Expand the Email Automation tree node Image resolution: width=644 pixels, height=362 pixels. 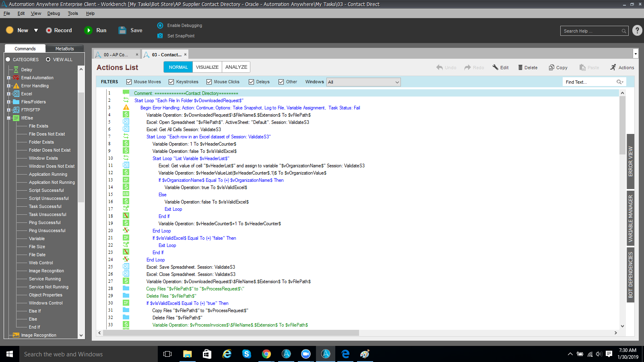click(8, 78)
